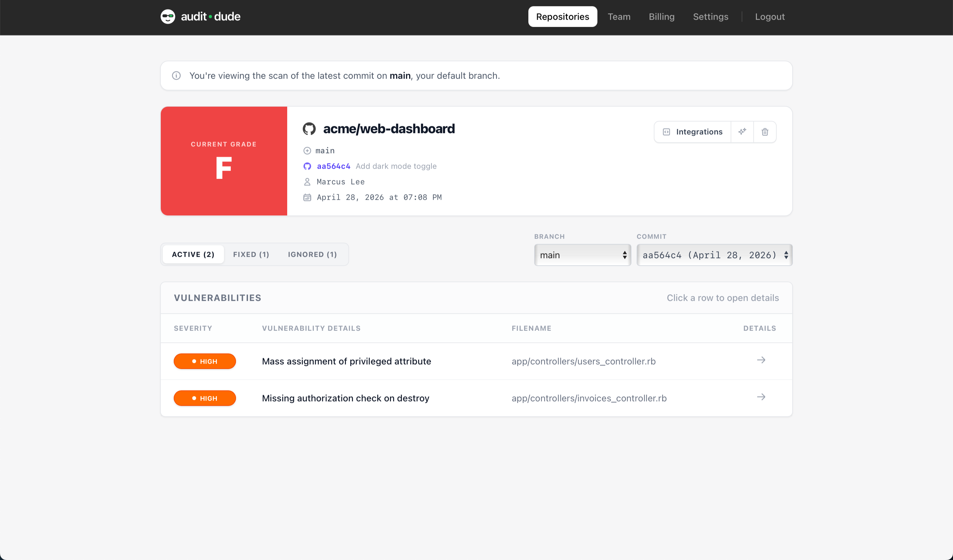Delete repository with the trash icon
Viewport: 953px width, 560px height.
765,132
